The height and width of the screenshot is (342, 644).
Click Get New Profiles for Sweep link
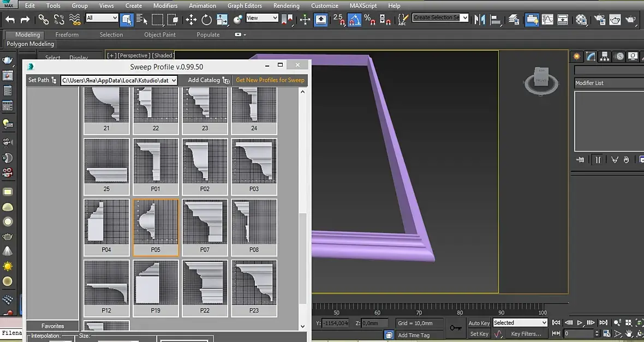pyautogui.click(x=270, y=80)
